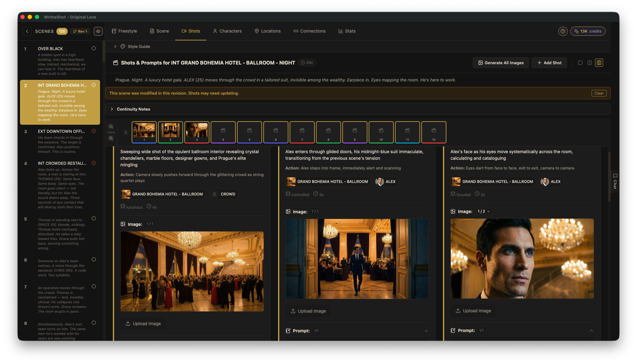The image size is (637, 364).
Task: Switch to the Characters tab
Action: tap(227, 31)
